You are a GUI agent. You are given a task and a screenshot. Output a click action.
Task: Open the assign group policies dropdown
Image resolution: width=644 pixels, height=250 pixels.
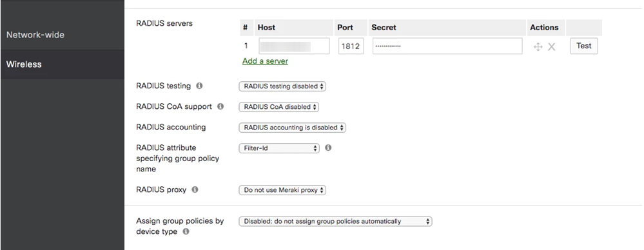[x=336, y=221]
